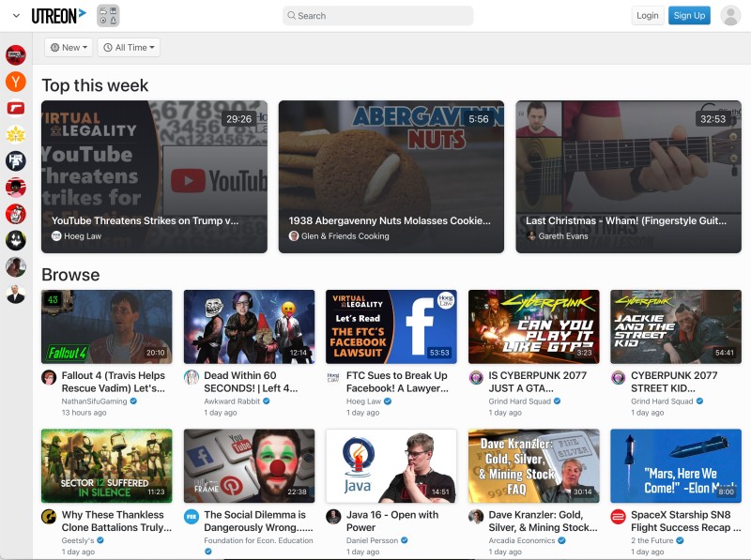Open the dark blue HR channel icon in sidebar
The width and height of the screenshot is (751, 560).
click(x=16, y=160)
